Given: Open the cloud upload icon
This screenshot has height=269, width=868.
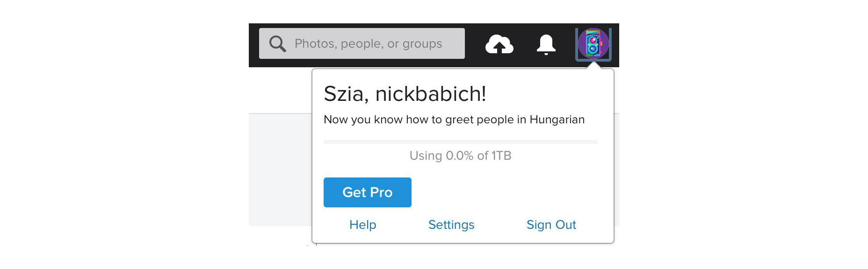Looking at the screenshot, I should point(499,44).
